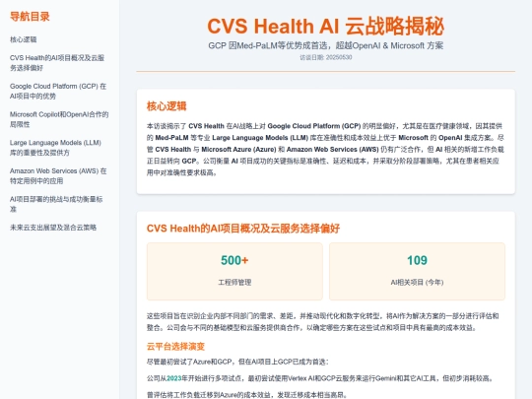Click the subtitle about GCP 因Med-PaLM等优势成首选

point(326,45)
